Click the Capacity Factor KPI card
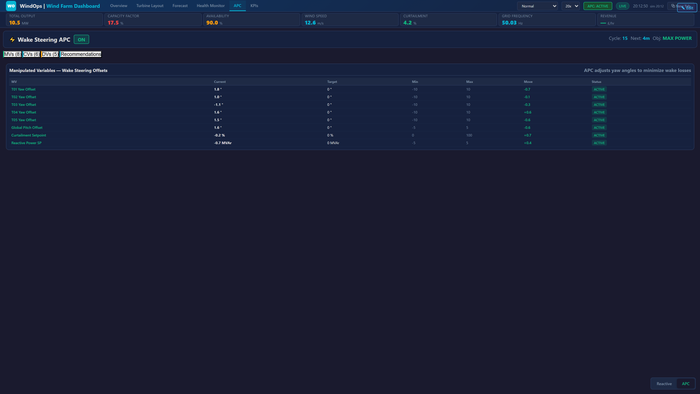700x394 pixels. click(x=153, y=20)
